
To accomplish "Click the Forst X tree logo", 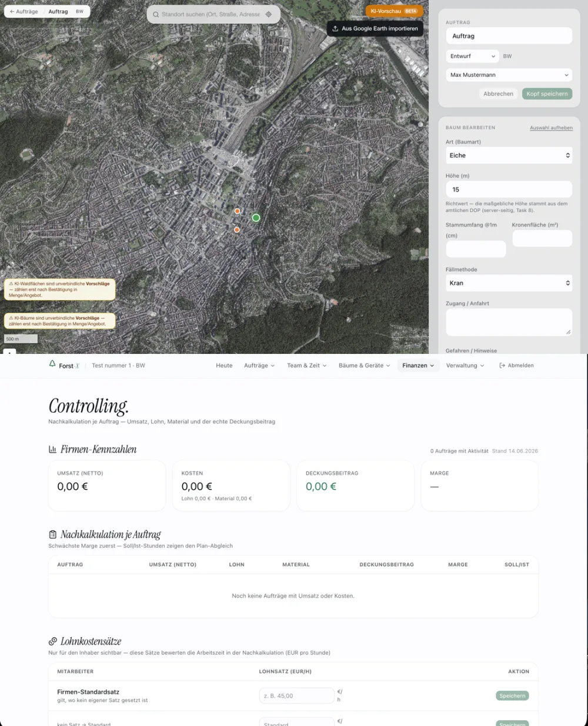I will pos(52,364).
